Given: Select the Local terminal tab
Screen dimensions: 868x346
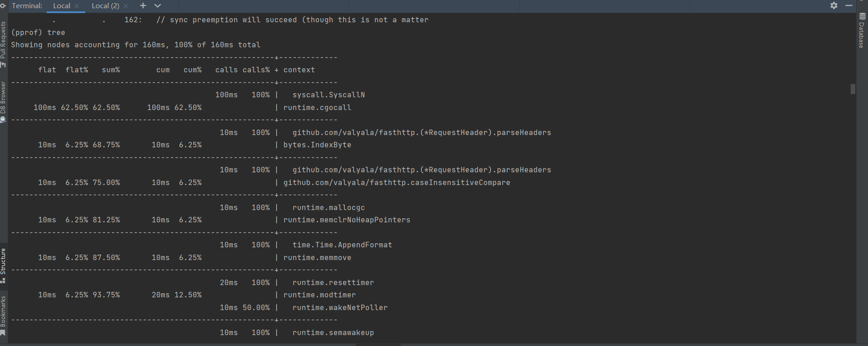Looking at the screenshot, I should pyautogui.click(x=61, y=5).
